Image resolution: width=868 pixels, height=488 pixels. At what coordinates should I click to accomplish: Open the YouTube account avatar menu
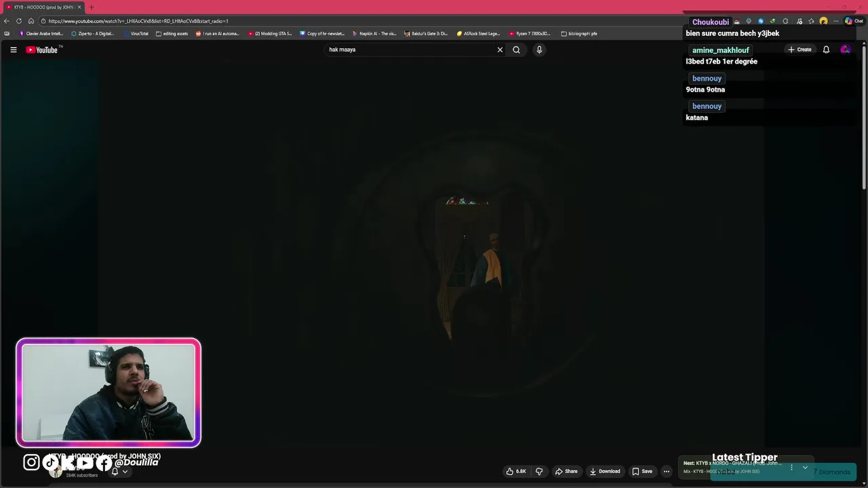pos(845,49)
